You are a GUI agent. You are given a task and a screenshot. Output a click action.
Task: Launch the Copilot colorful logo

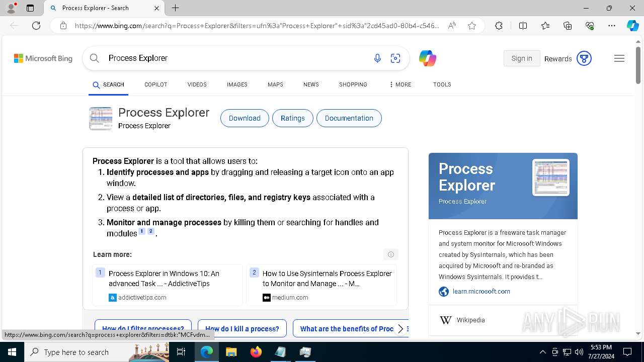coord(428,58)
